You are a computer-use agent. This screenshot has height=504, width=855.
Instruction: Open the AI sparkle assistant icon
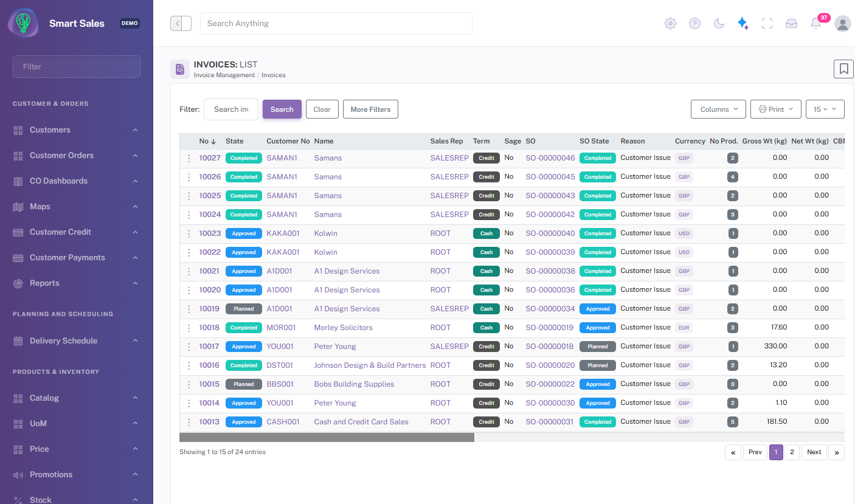[742, 23]
